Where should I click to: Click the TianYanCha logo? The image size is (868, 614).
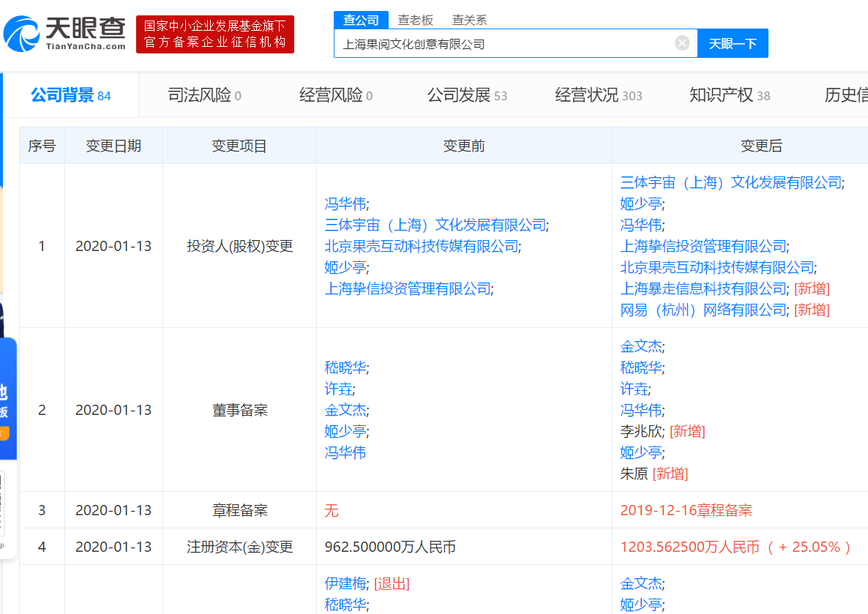[x=64, y=34]
